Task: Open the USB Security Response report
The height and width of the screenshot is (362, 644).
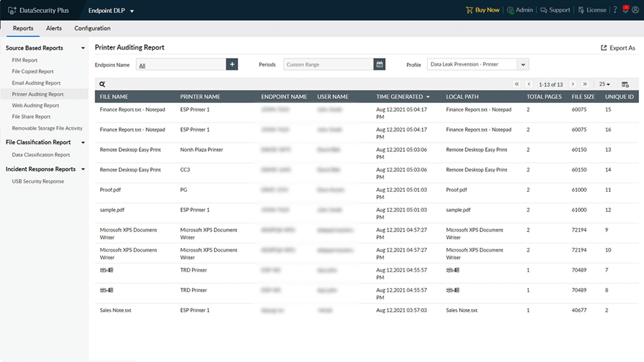Action: (x=38, y=182)
